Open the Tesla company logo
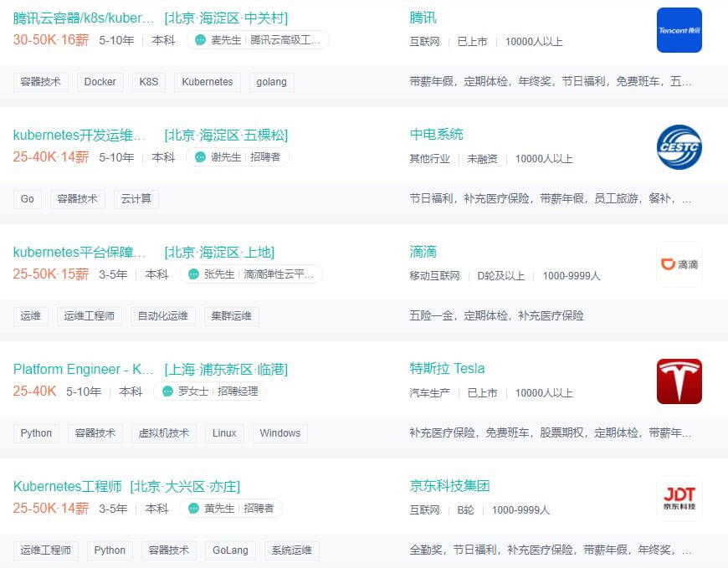The image size is (728, 568). click(679, 381)
